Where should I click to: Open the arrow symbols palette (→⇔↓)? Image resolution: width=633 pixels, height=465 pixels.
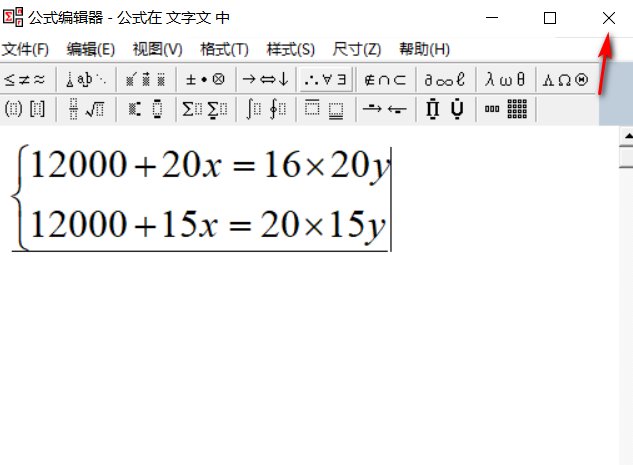[x=265, y=80]
